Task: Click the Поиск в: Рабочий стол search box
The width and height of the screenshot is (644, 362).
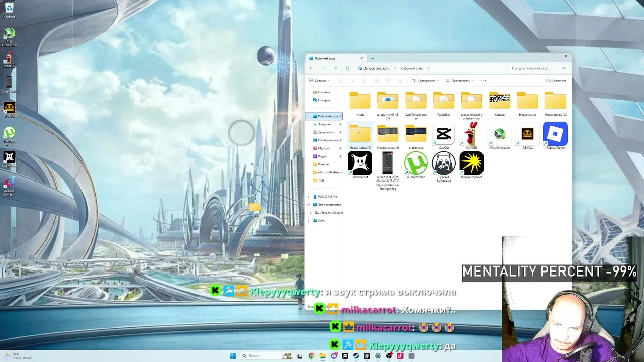Action: click(538, 68)
